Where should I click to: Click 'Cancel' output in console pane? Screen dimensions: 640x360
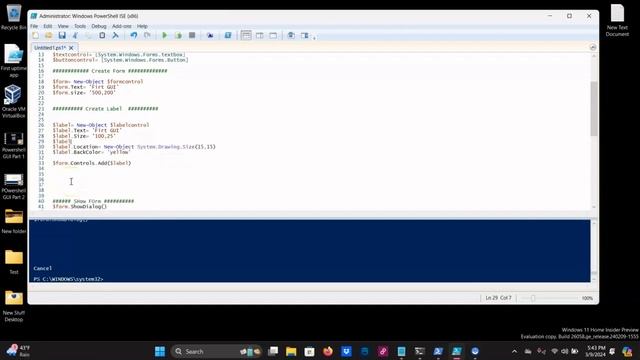pos(42,268)
